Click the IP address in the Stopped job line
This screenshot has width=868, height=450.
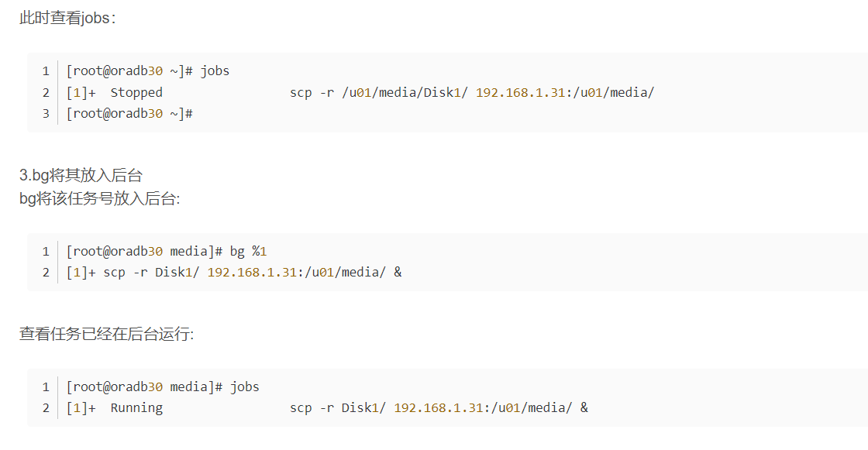point(520,93)
